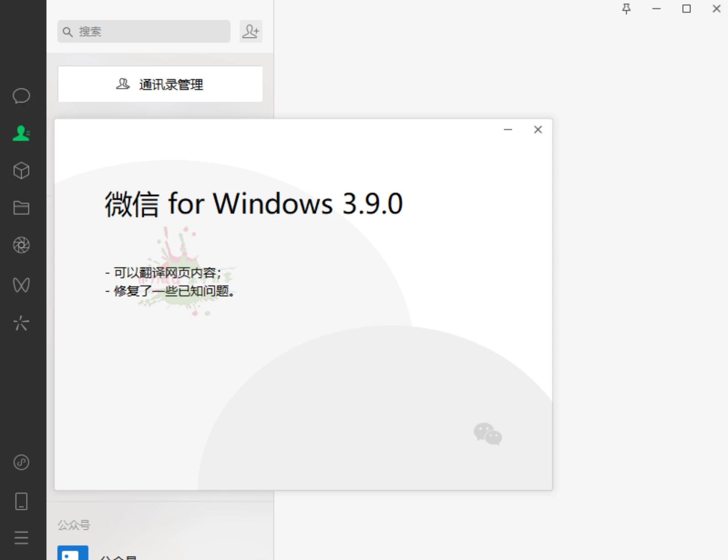
Task: Open the Files folder icon in sidebar
Action: (21, 208)
